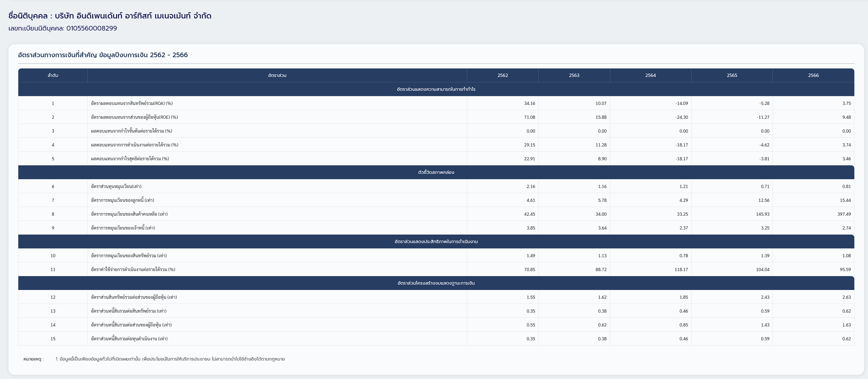Select row 11 label 'อัตราค่าใช้จ่ายการดำเนินงานต่อรายได้รวม (%)'
The width and height of the screenshot is (868, 379).
[133, 270]
